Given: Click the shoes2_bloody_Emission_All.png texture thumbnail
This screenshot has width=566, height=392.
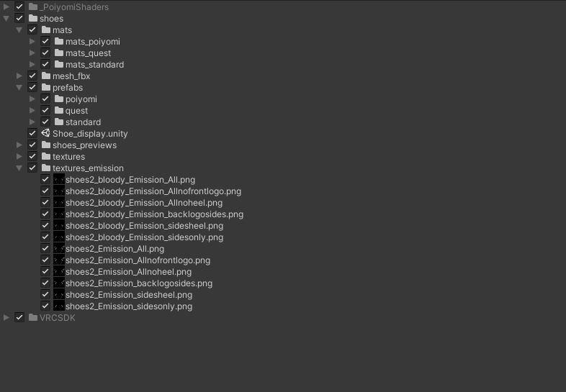Looking at the screenshot, I should point(58,180).
